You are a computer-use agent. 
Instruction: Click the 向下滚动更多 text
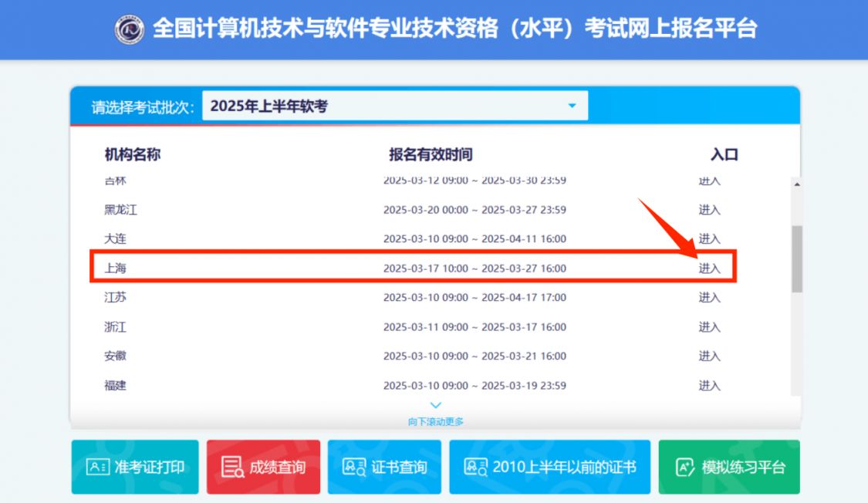coord(436,422)
